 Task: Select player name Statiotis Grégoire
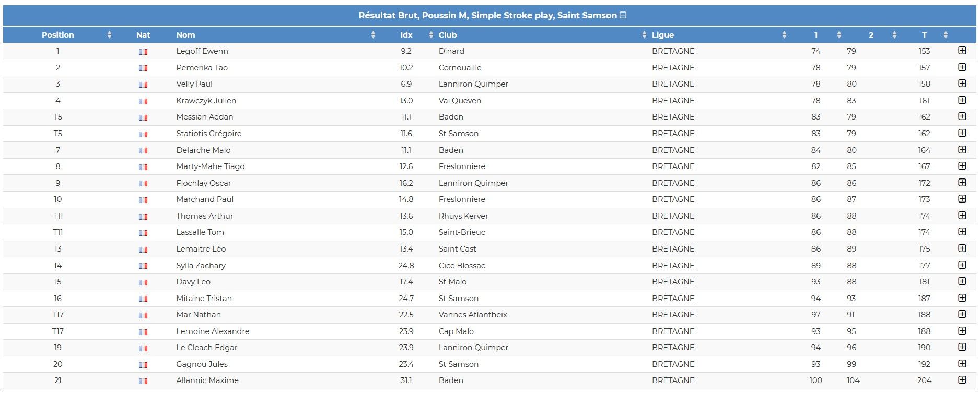209,134
